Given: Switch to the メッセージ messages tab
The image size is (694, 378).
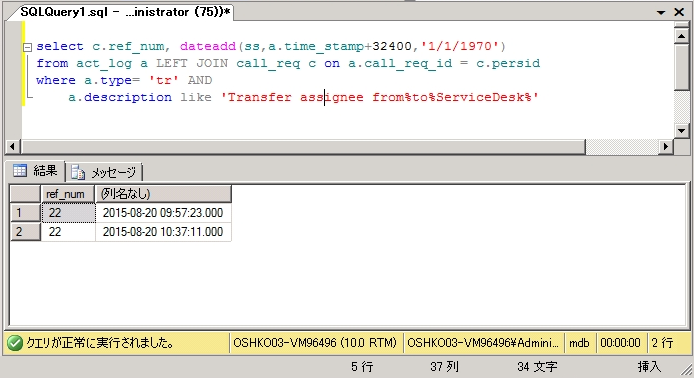Looking at the screenshot, I should tap(104, 172).
